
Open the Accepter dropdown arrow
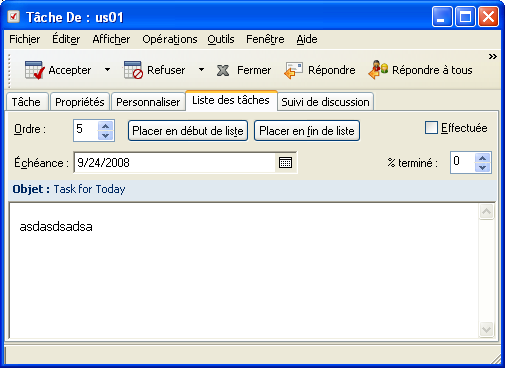pyautogui.click(x=107, y=70)
